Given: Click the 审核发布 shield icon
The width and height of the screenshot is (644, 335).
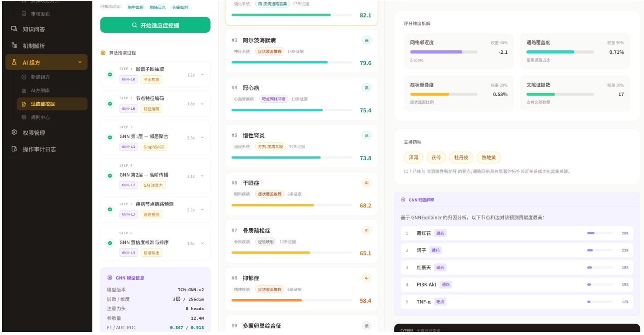Looking at the screenshot, I should coord(24,14).
